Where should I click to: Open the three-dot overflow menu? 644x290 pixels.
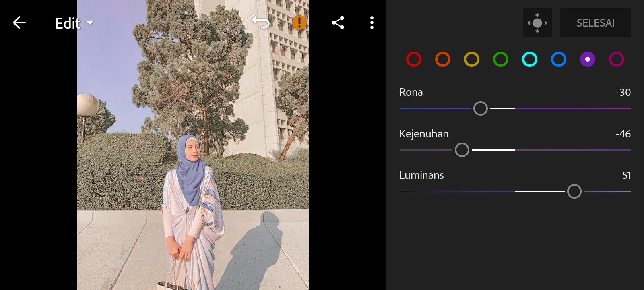(x=372, y=23)
